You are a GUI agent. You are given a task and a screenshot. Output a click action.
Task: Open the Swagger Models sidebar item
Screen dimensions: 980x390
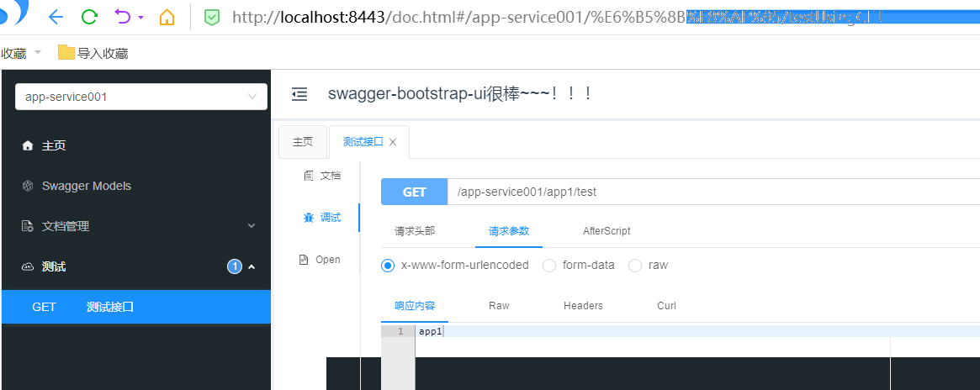pos(87,186)
